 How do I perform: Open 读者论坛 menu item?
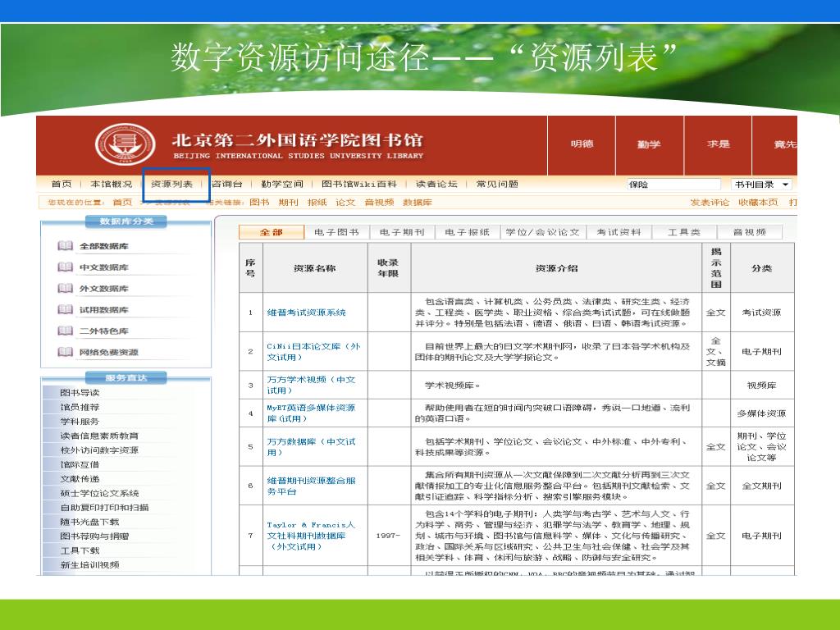click(x=436, y=184)
